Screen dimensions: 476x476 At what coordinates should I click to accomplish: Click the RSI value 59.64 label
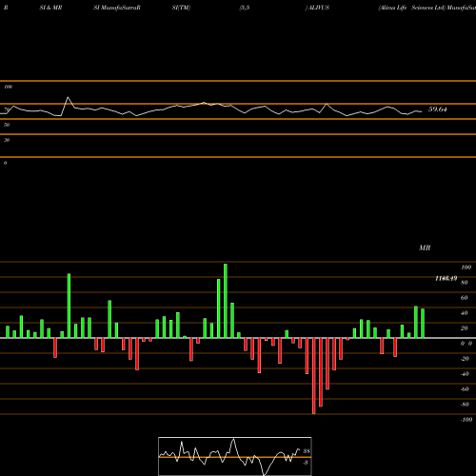point(437,109)
